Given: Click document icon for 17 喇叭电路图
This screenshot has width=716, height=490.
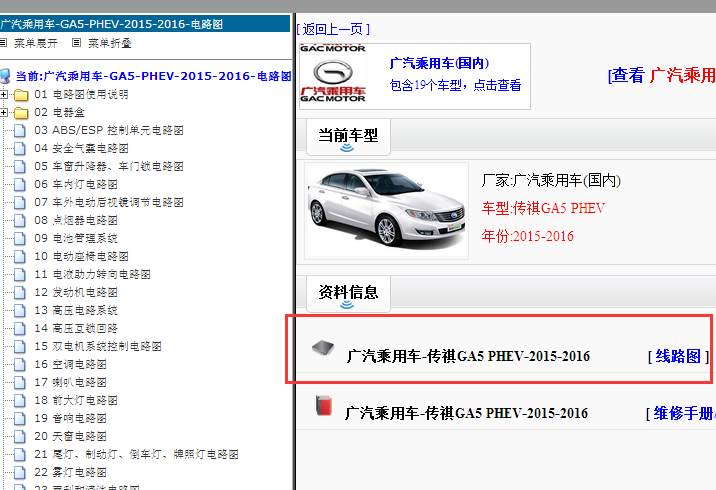Looking at the screenshot, I should 20,382.
